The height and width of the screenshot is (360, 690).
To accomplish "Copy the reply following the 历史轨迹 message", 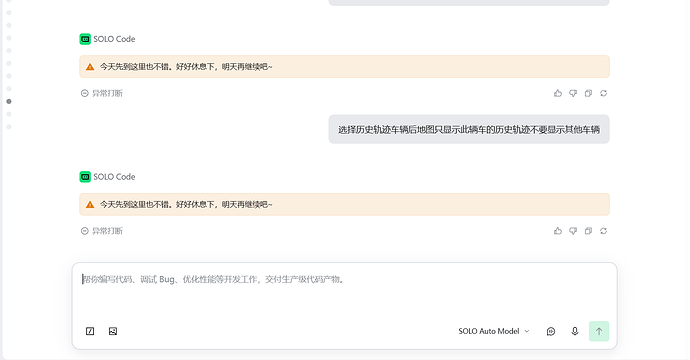I will 588,231.
